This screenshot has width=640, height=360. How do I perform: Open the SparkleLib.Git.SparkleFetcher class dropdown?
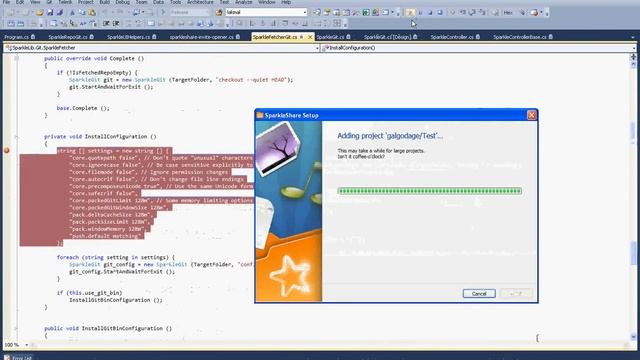tap(317, 48)
